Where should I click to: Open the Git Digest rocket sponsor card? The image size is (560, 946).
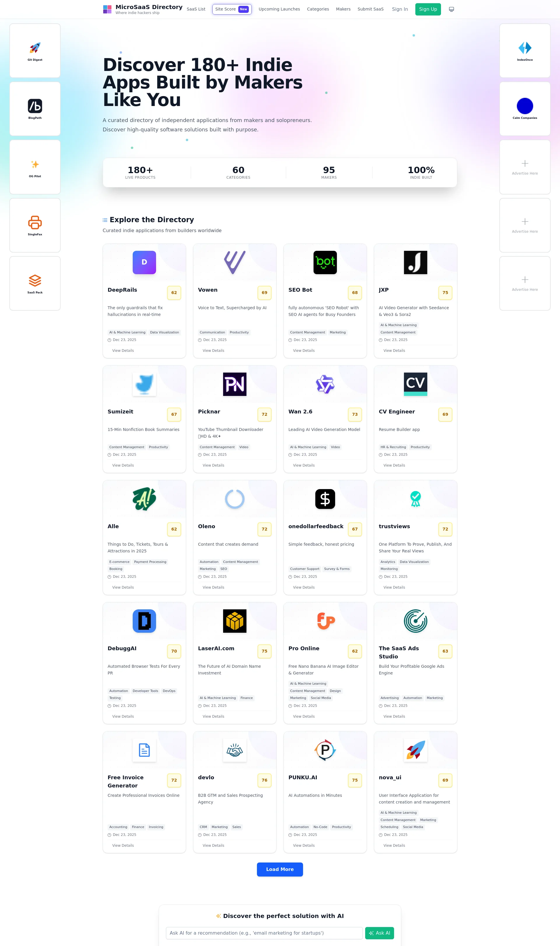tap(35, 48)
